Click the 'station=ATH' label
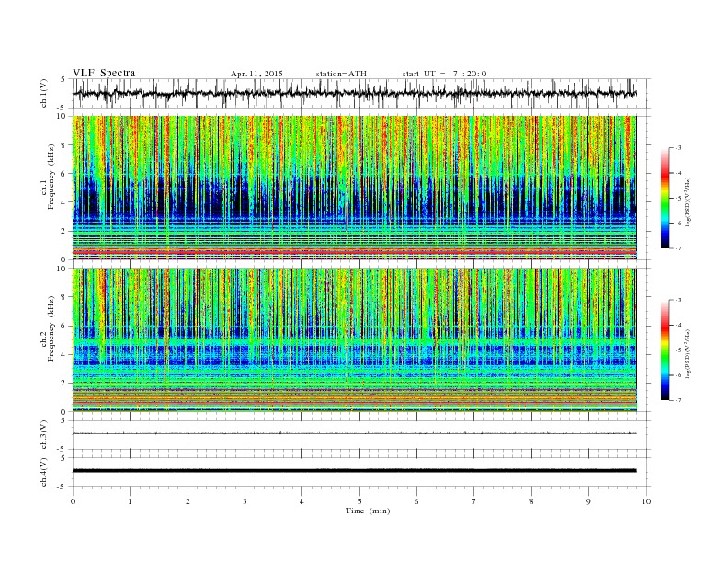 click(341, 74)
